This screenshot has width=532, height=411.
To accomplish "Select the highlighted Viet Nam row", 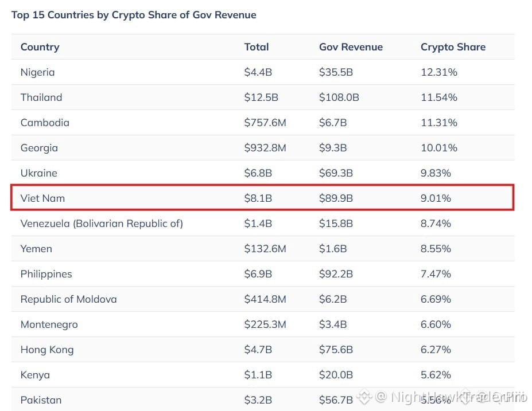I will tap(263, 198).
